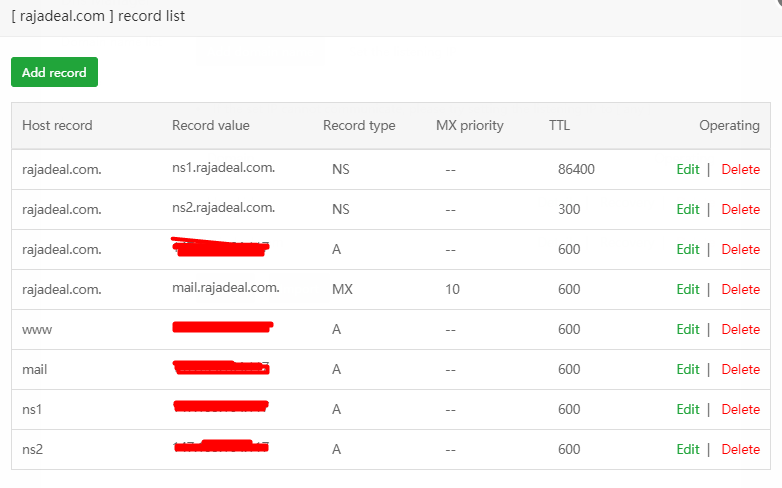Edit the mail.rajadeal.com. MX record
The width and height of the screenshot is (782, 488).
(x=687, y=289)
